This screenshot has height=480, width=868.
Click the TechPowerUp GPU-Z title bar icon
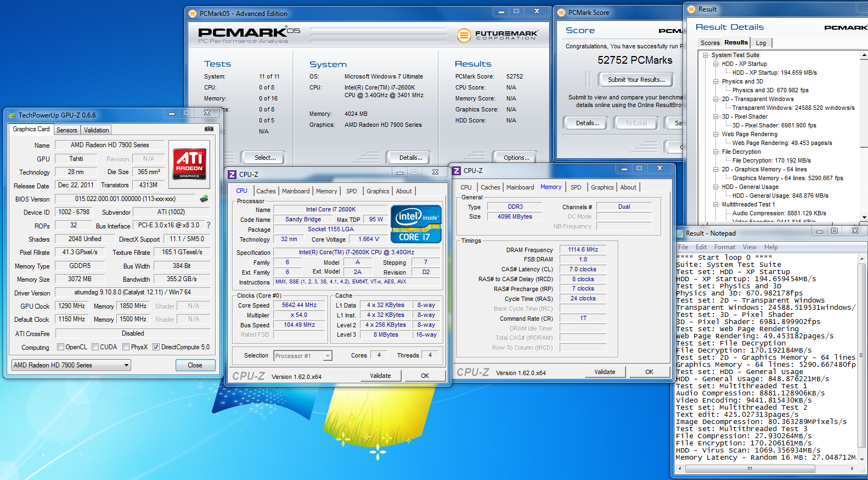tap(12, 115)
